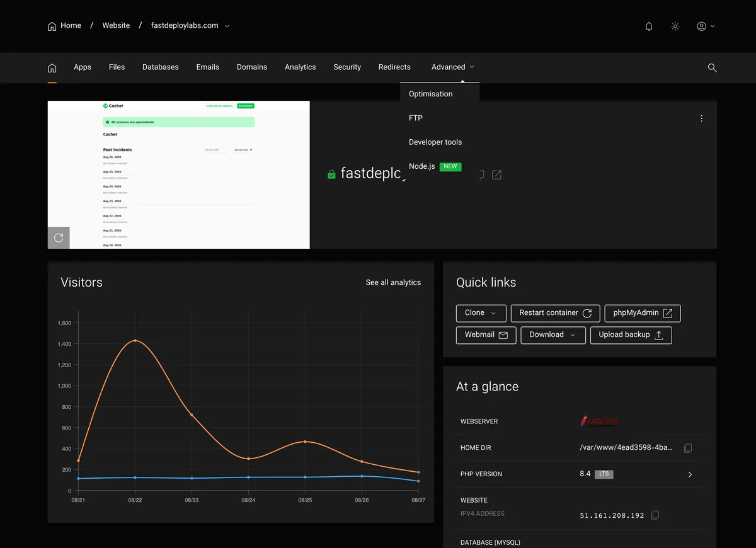Click the green SSL padlock icon
Viewport: 756px width, 548px height.
click(331, 174)
